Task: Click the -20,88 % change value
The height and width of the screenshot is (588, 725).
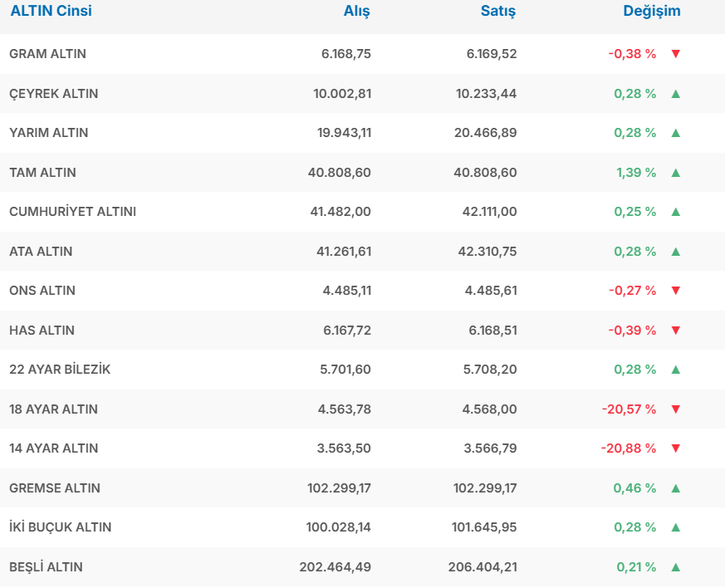Action: pos(629,448)
